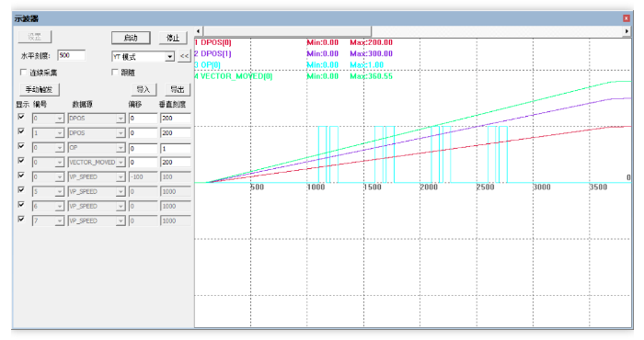644x340 pixels.
Task: Click the 导入 import button
Action: click(144, 89)
